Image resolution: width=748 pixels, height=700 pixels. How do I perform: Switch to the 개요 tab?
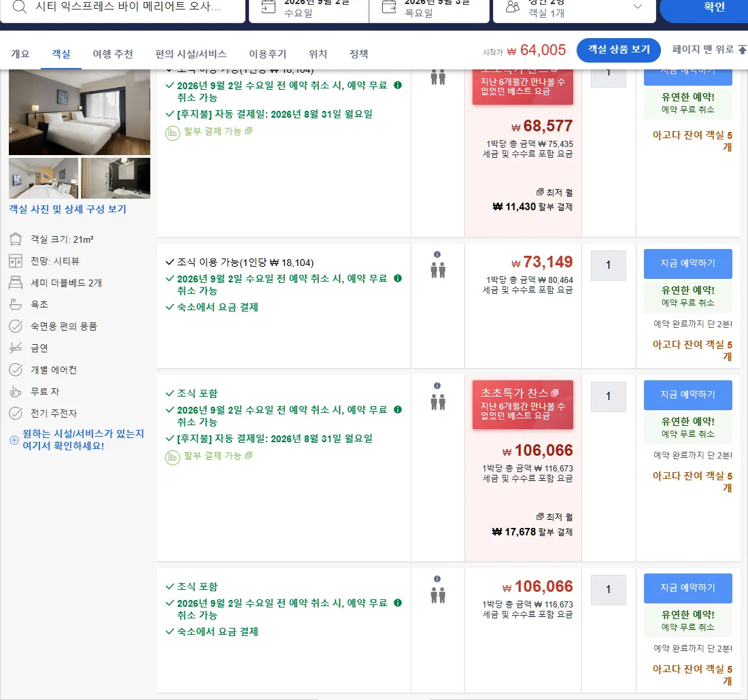[x=20, y=54]
